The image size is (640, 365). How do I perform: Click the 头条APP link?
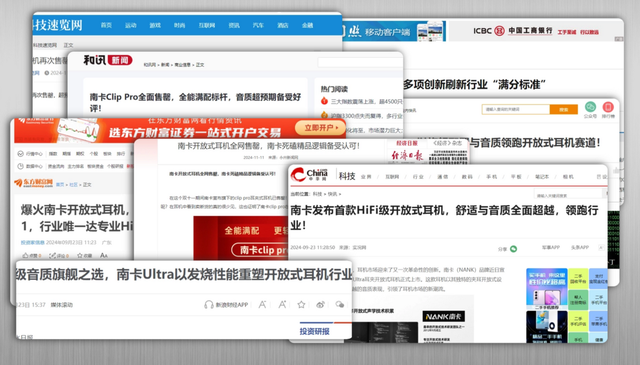(x=580, y=247)
